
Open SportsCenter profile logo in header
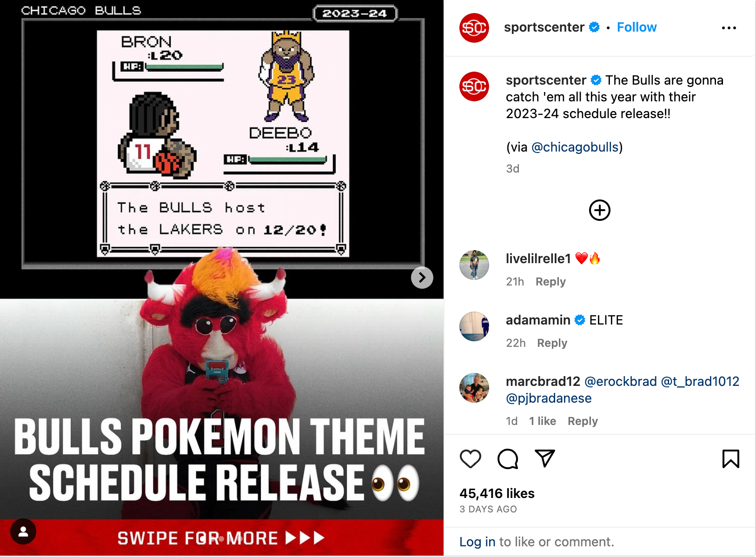tap(474, 28)
